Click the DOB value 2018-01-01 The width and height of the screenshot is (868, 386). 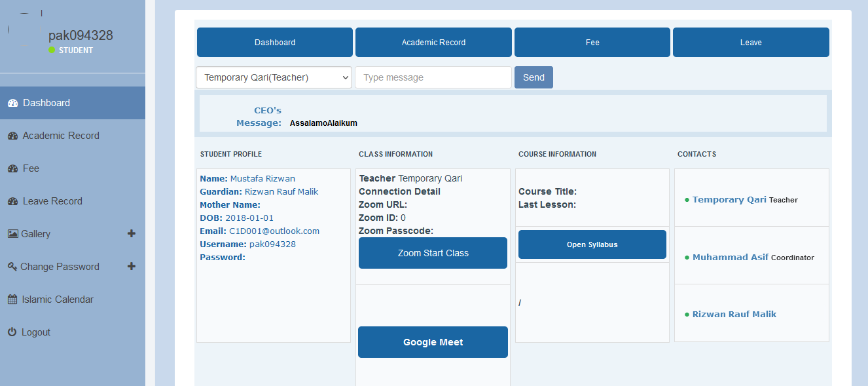point(249,218)
